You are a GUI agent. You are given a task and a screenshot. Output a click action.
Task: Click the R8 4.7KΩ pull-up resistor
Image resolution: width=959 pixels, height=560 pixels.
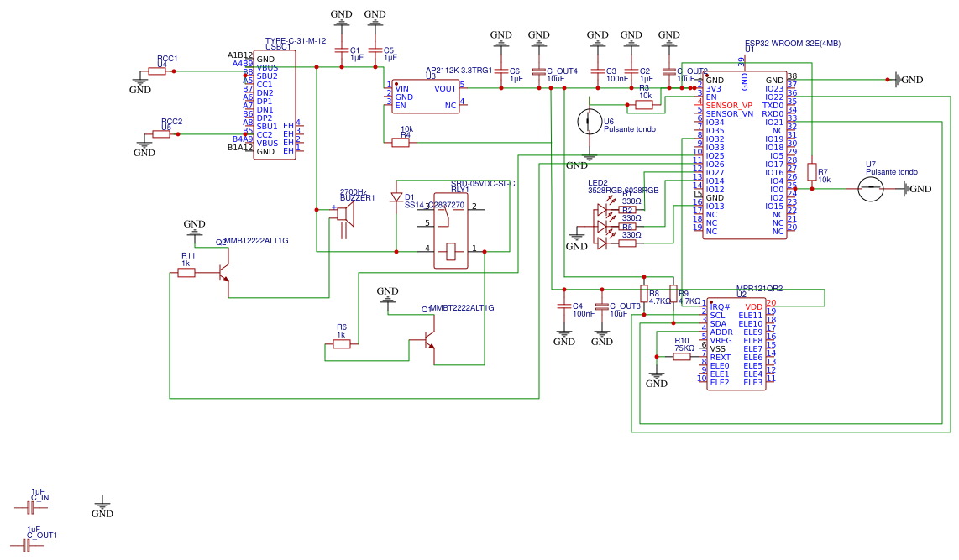[x=644, y=294]
